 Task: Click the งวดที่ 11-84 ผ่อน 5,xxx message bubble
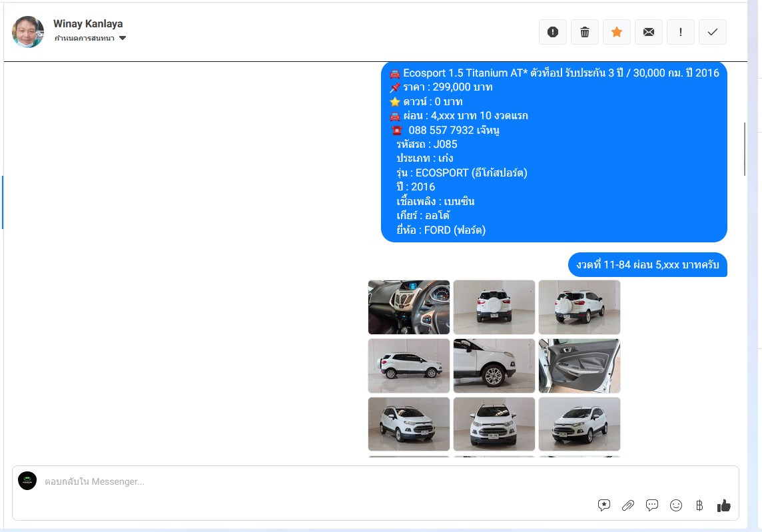click(647, 265)
